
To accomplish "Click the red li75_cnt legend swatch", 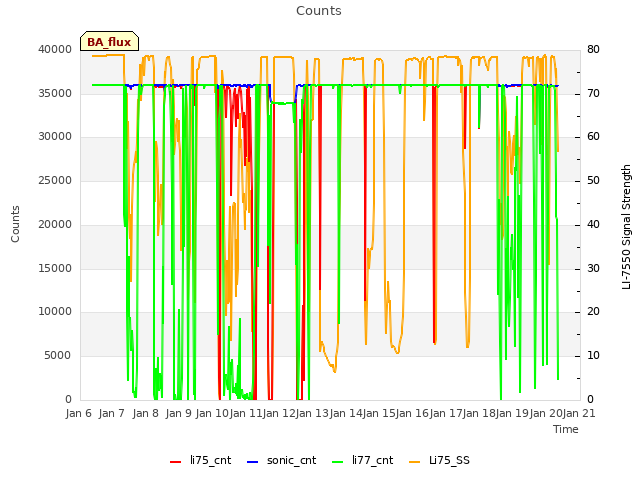I will 176,462.
